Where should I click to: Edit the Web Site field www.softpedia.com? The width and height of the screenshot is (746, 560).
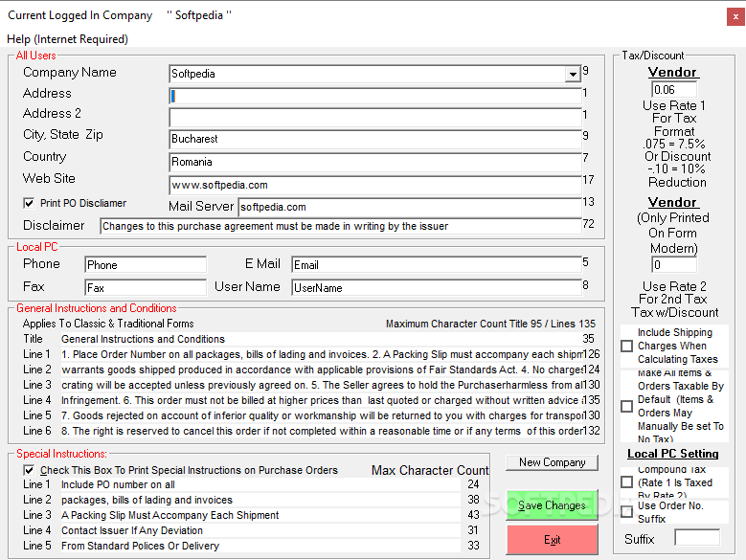[375, 185]
